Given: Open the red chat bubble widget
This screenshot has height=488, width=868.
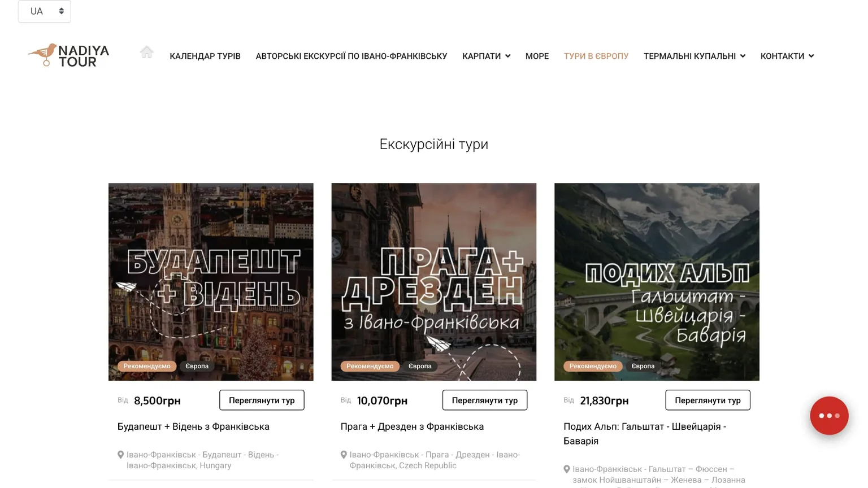Looking at the screenshot, I should tap(829, 416).
